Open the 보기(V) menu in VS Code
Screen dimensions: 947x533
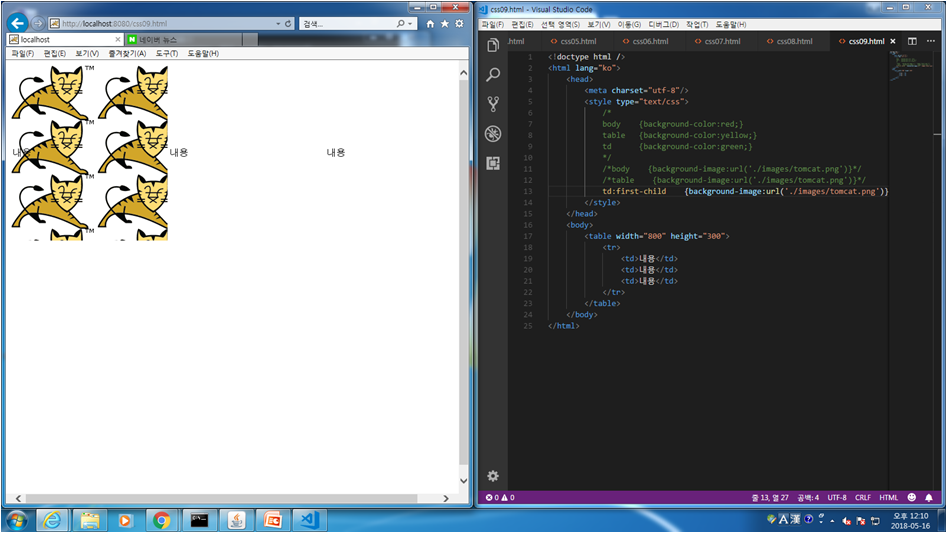point(599,25)
